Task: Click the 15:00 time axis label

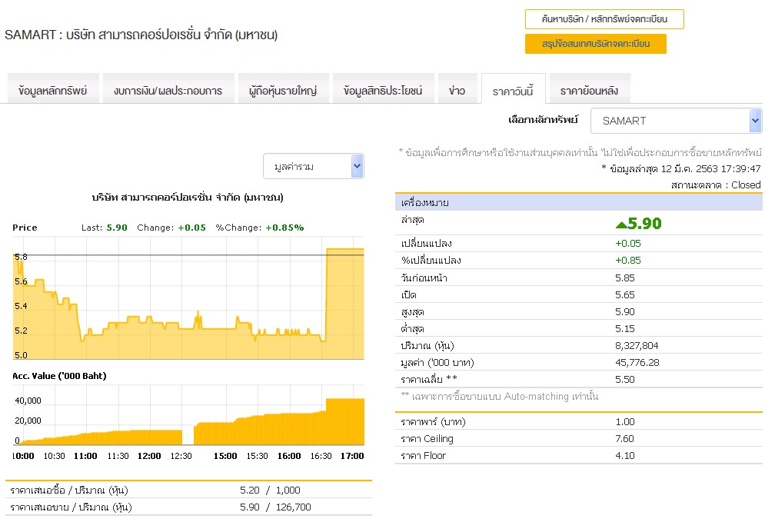Action: [x=225, y=456]
